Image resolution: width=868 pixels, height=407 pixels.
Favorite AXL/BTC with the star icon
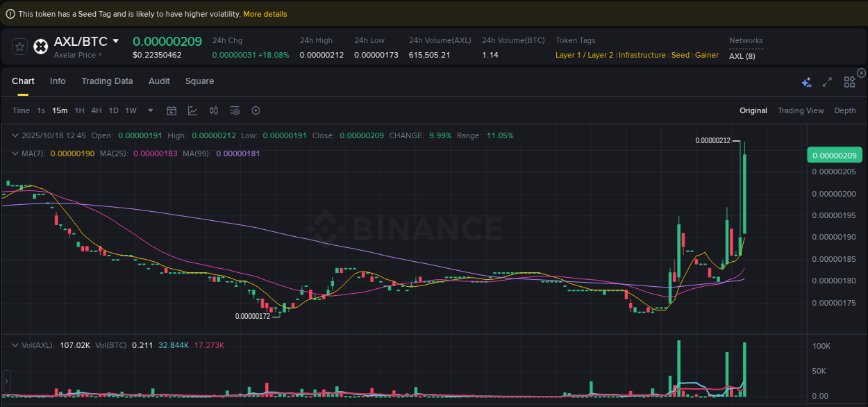19,47
